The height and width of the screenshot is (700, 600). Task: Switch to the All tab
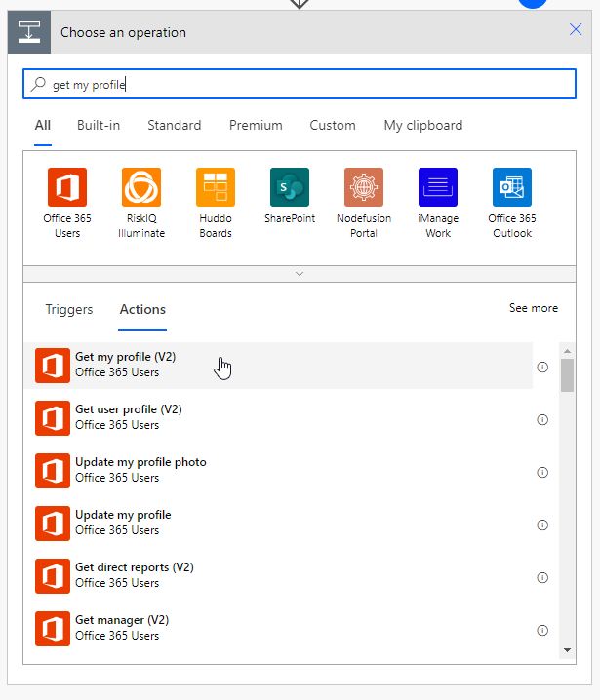[x=43, y=126]
